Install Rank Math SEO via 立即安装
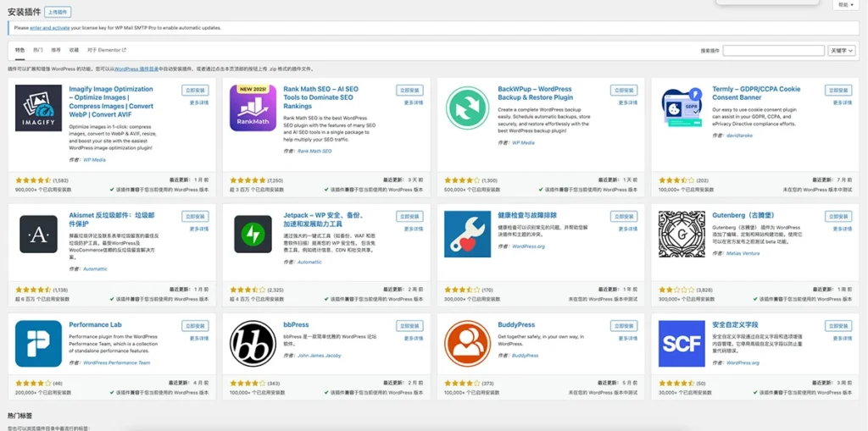 tap(409, 91)
